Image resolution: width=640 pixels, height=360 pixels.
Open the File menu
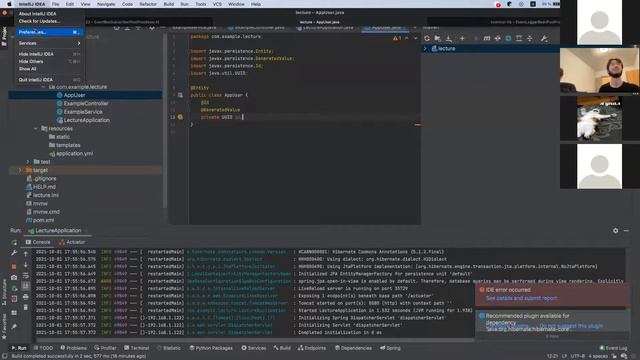click(55, 4)
